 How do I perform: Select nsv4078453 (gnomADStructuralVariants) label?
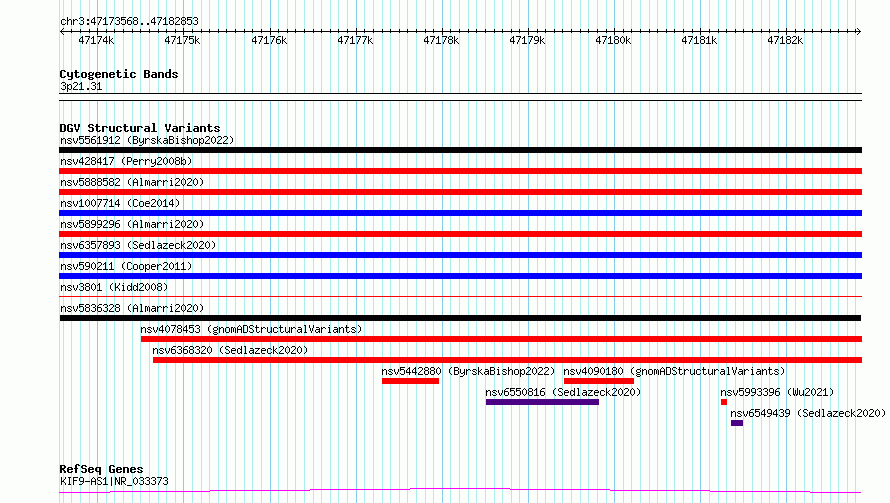251,329
